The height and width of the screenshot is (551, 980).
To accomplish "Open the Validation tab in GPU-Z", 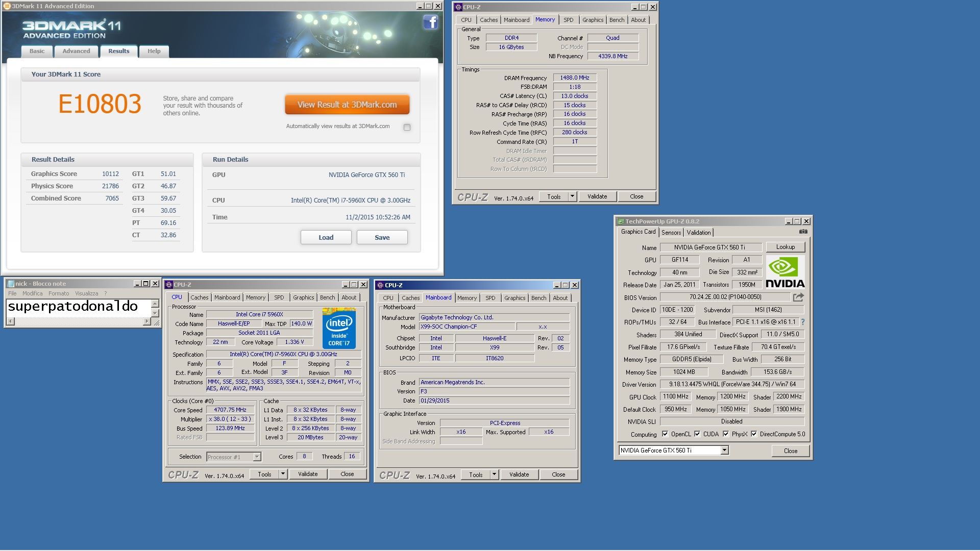I will coord(699,233).
